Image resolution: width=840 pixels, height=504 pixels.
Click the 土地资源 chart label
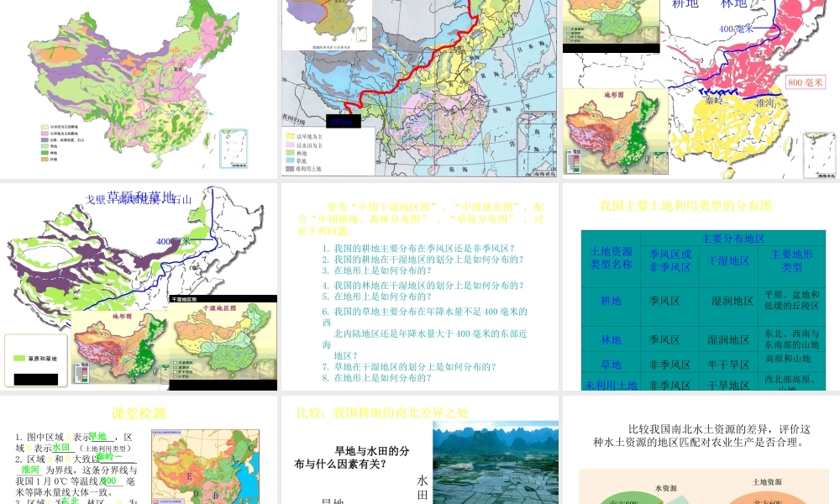pos(767,482)
